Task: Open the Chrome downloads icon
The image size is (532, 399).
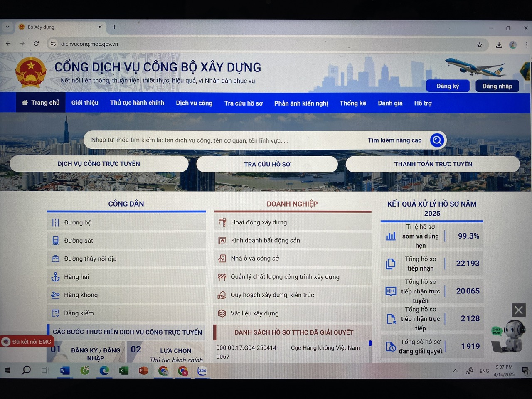Action: (x=499, y=44)
